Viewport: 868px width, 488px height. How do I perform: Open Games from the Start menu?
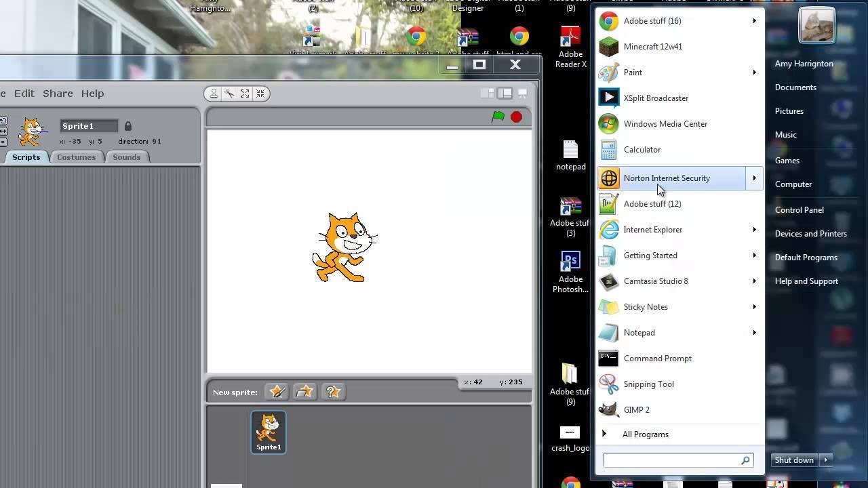click(787, 161)
